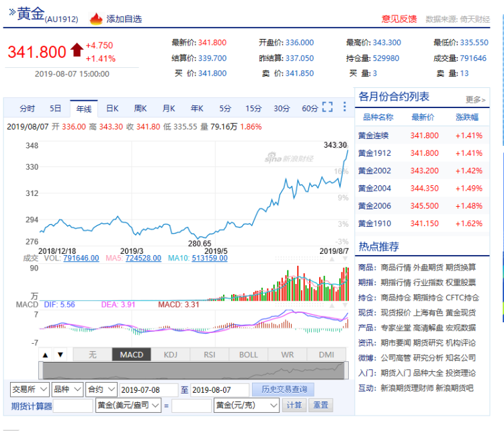Image resolution: width=504 pixels, height=431 pixels.
Task: Expand the 品种 dropdown
Action: click(67, 389)
